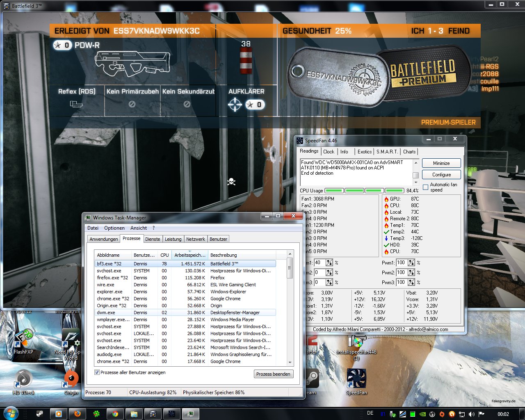Select the explorer.exe process row
The height and width of the screenshot is (420, 525).
tap(185, 292)
